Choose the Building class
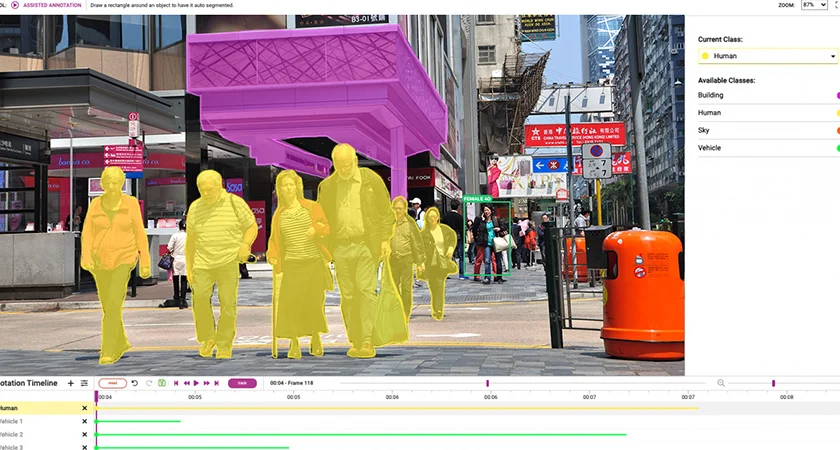Viewport: 840px width, 450px height. tap(768, 95)
